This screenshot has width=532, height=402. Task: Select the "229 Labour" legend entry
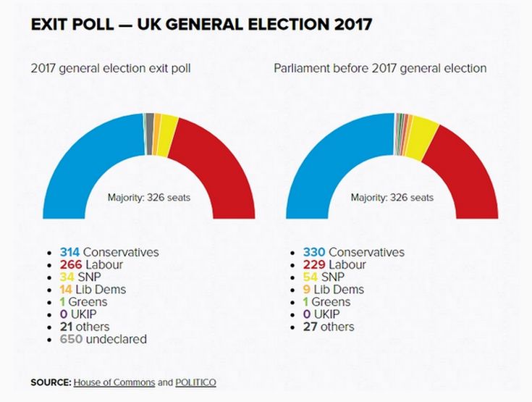point(337,264)
